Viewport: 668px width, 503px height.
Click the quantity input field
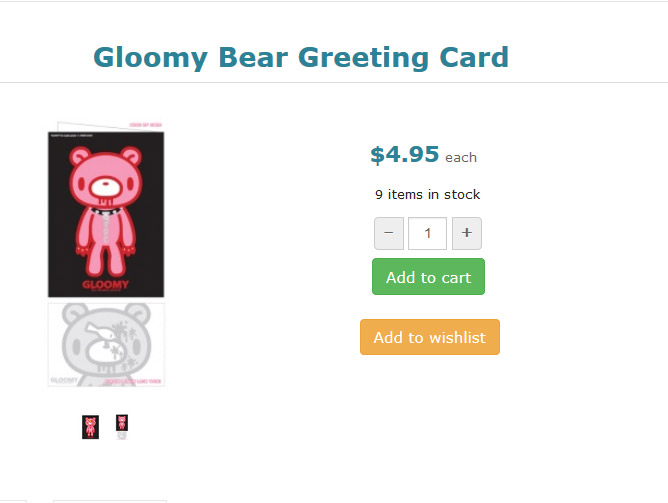point(427,234)
